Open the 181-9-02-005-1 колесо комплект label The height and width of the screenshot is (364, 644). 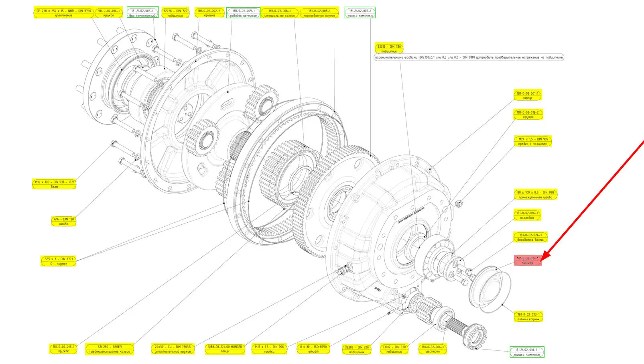click(360, 13)
